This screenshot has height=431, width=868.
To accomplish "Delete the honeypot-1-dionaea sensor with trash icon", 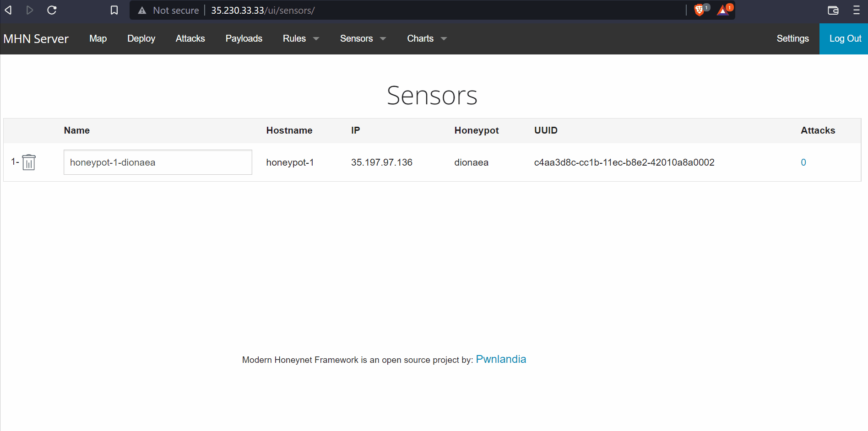I will 29,162.
